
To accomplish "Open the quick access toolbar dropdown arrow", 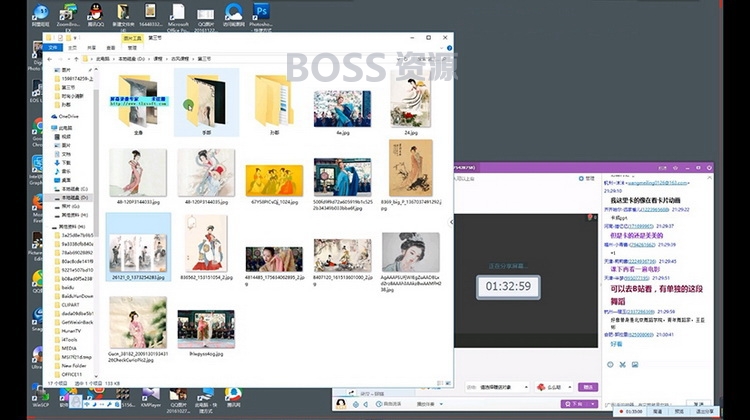I will coord(75,38).
